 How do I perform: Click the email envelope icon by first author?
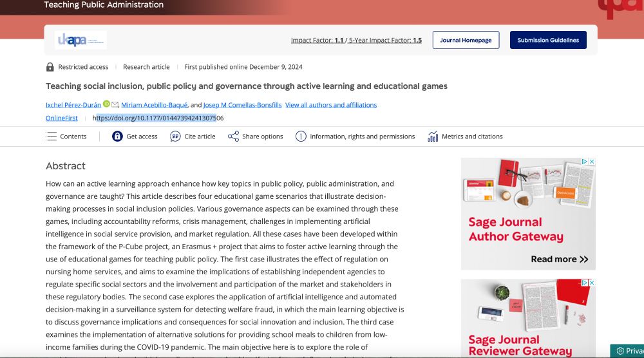115,105
